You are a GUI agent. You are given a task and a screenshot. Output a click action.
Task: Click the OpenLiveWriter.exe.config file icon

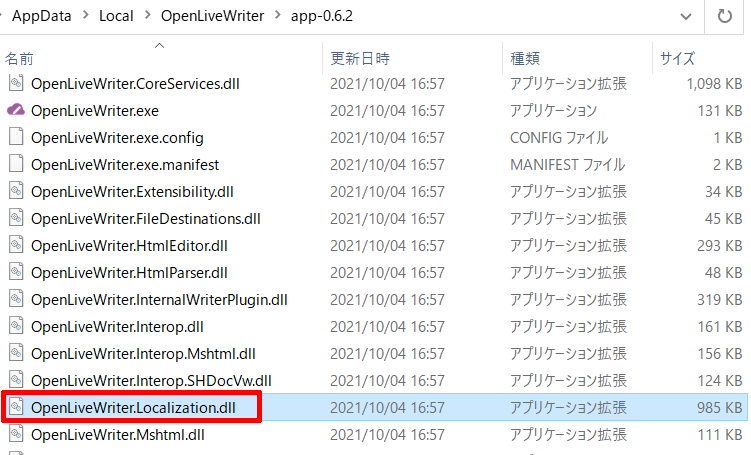16,137
